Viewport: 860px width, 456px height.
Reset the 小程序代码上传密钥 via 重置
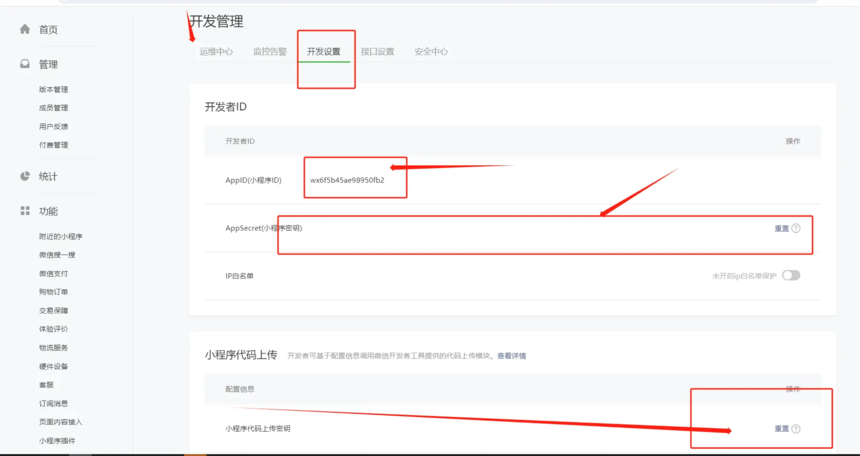pos(781,429)
